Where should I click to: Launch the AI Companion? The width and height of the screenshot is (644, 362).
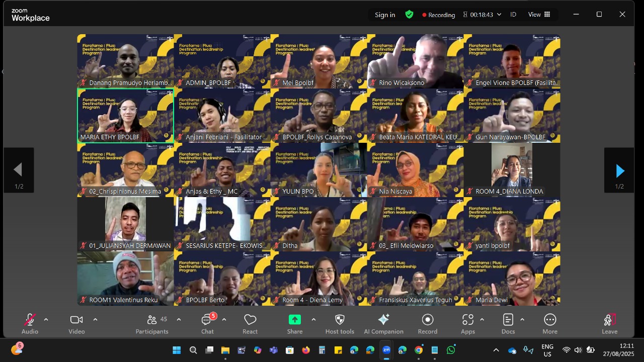point(383,323)
